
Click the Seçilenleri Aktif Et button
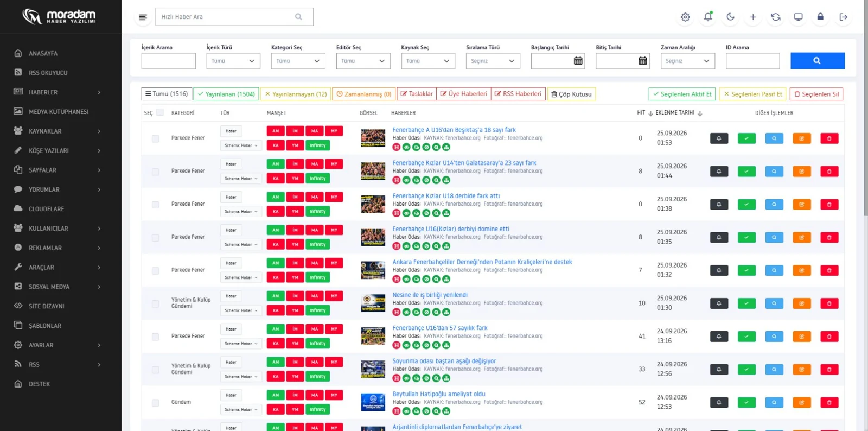click(682, 94)
